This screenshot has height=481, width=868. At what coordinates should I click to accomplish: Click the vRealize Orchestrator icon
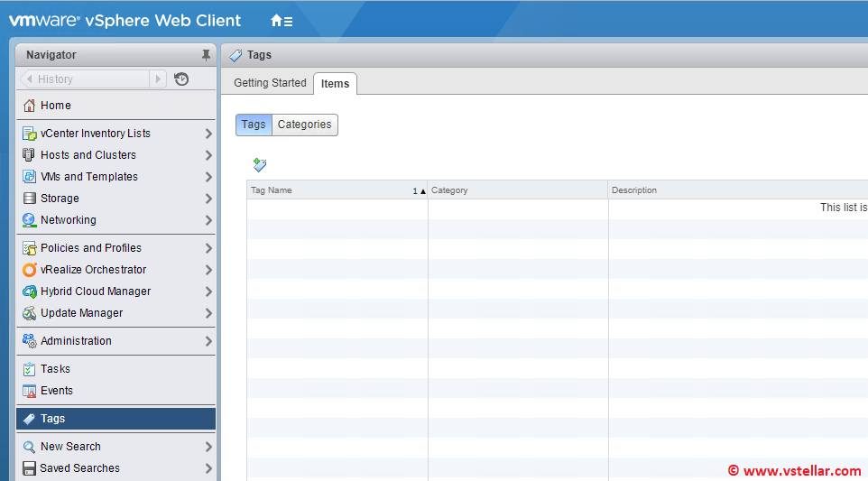[30, 270]
